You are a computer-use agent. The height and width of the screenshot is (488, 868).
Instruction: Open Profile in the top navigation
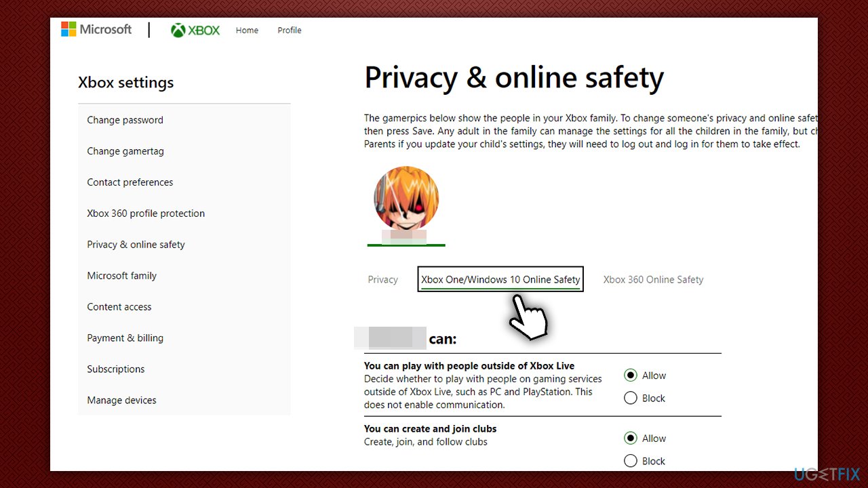click(x=290, y=30)
